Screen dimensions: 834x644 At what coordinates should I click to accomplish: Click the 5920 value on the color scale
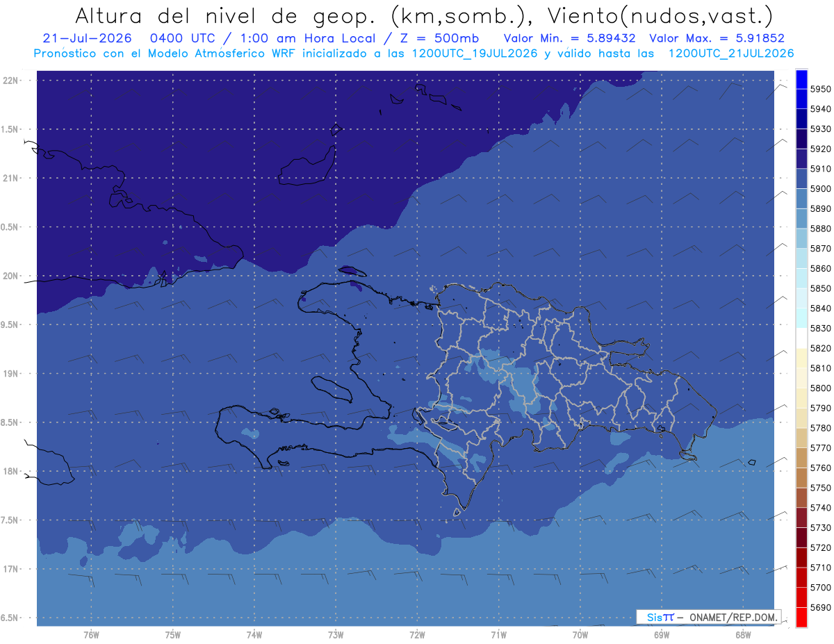[x=820, y=149]
